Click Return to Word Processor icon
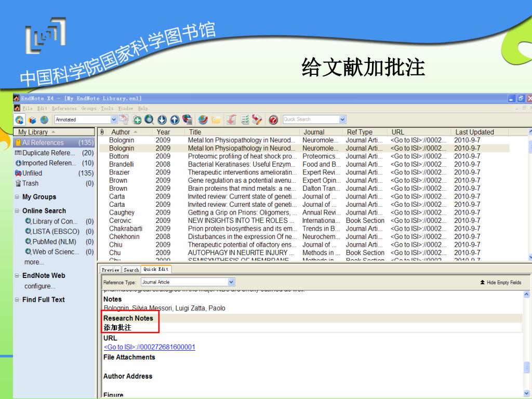The image size is (532, 399). pyautogui.click(x=257, y=119)
